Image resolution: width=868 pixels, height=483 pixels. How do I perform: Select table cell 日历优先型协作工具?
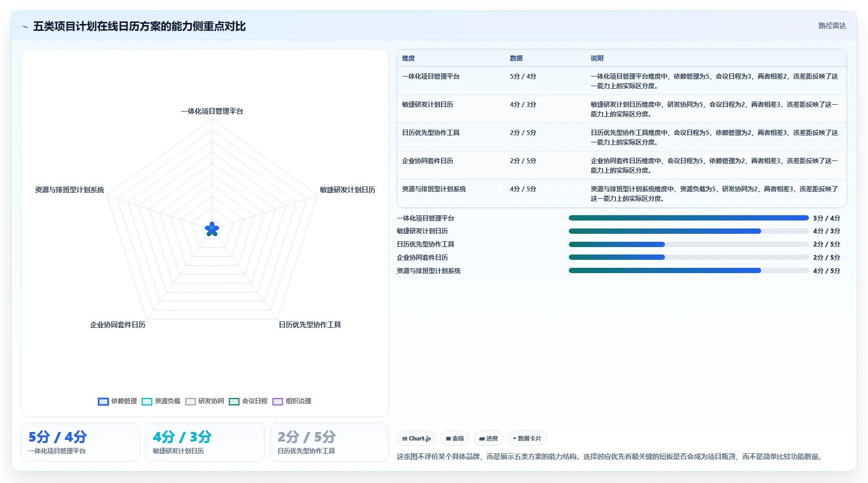(431, 133)
